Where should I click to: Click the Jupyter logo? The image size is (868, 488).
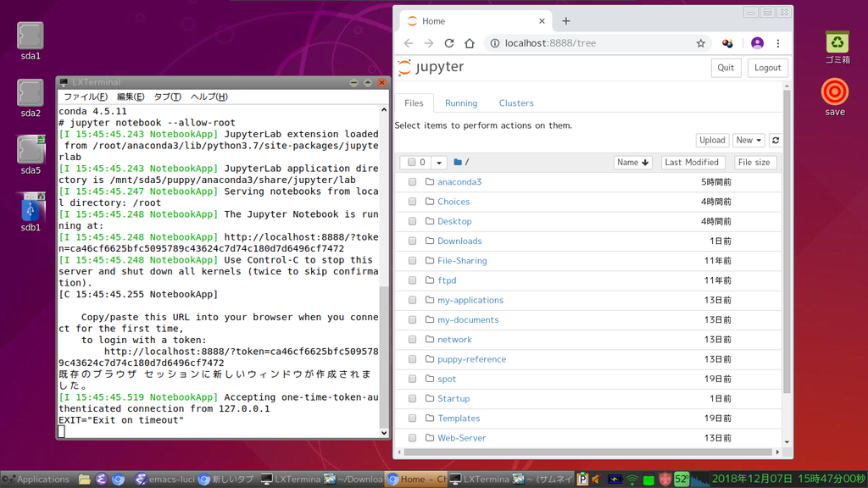(431, 67)
